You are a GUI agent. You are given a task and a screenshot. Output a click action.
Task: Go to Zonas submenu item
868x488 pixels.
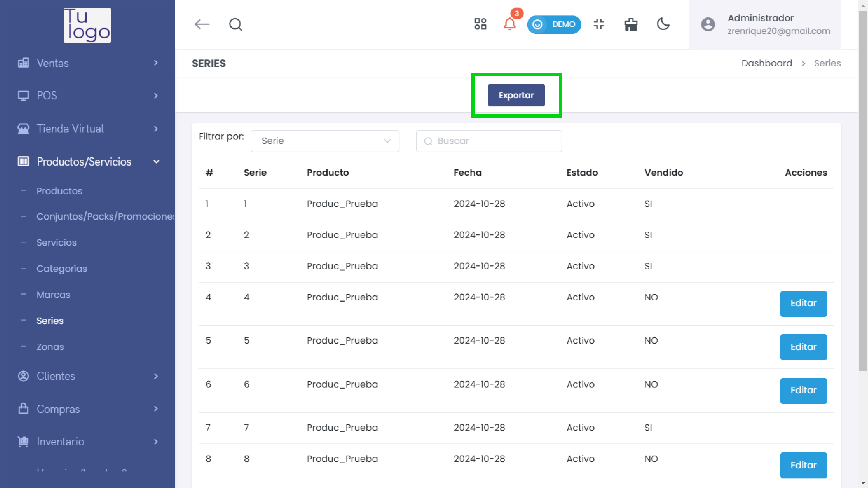tap(50, 347)
